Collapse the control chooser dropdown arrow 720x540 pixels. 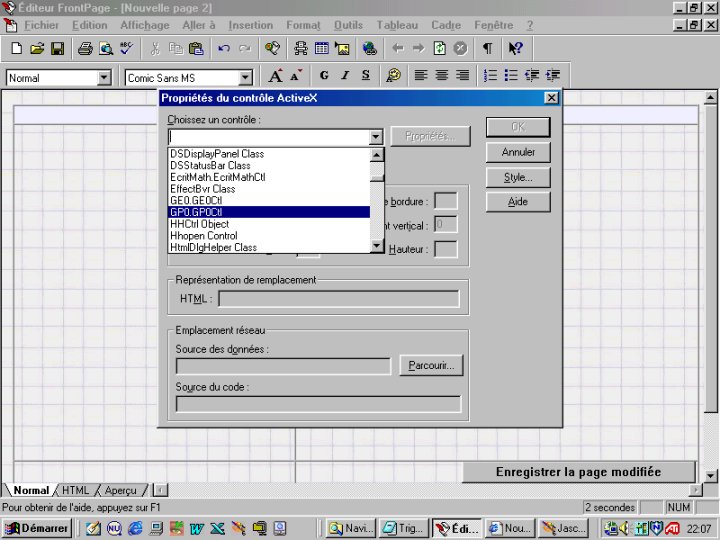click(x=376, y=137)
